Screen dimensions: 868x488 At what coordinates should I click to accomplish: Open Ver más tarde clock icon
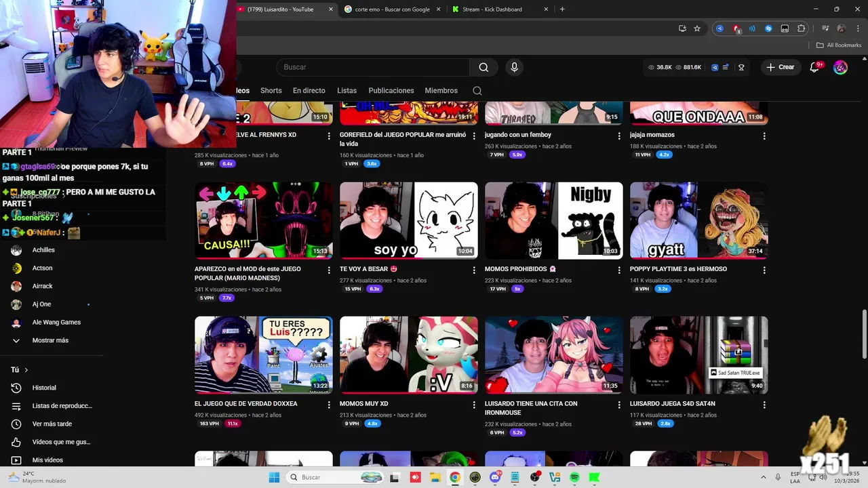[x=16, y=424]
